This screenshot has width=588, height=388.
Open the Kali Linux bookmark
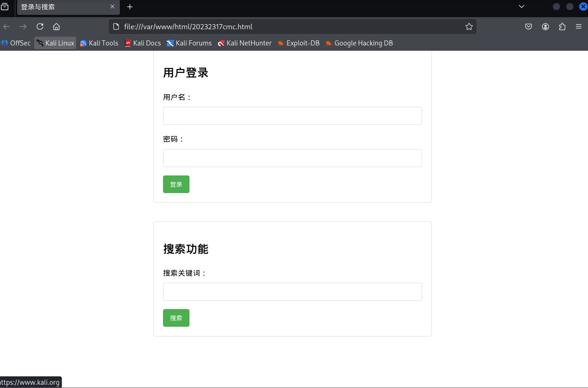click(55, 43)
